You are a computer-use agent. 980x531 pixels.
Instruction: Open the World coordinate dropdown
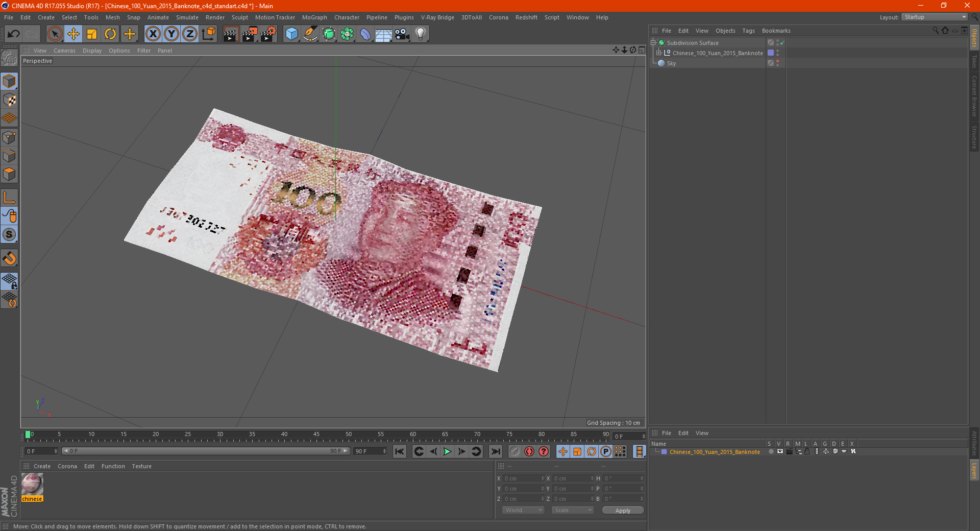click(x=523, y=510)
